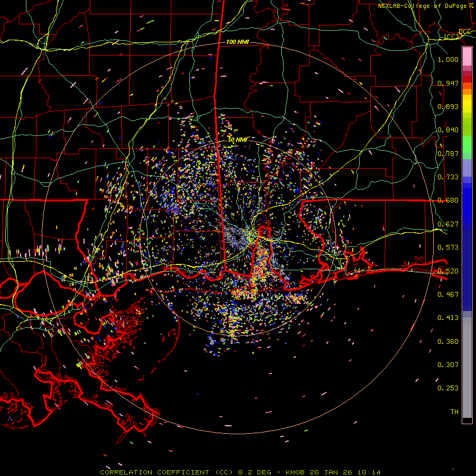This screenshot has width=476, height=476.
Task: Click the 0.573 scale value
Action: tap(448, 248)
